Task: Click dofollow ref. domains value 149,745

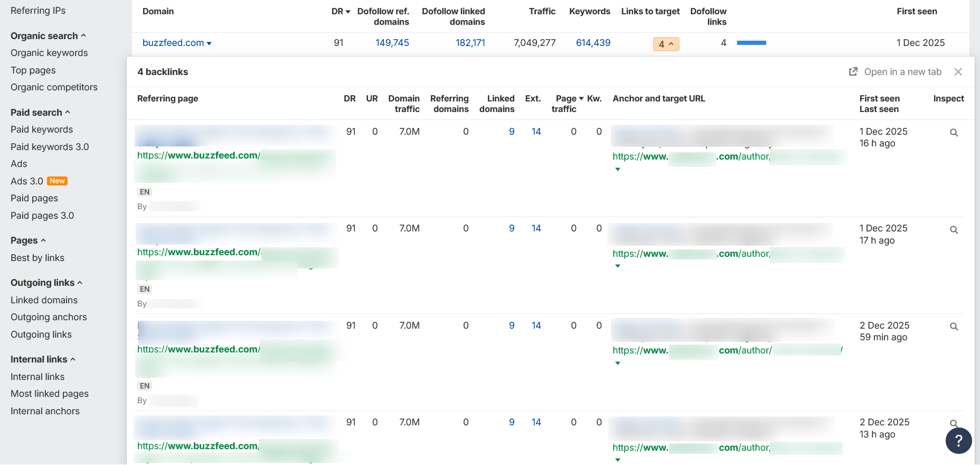Action: (x=392, y=43)
